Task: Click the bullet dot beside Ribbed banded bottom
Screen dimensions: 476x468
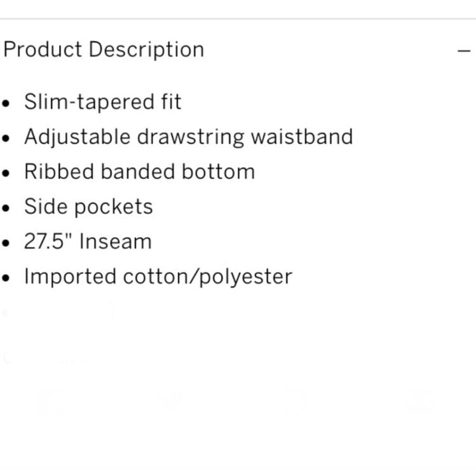Action: [6, 173]
